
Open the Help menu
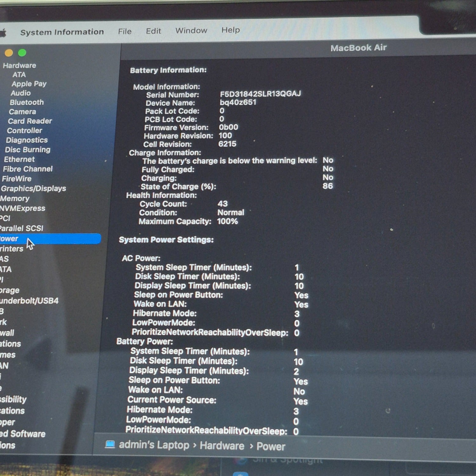pyautogui.click(x=231, y=30)
